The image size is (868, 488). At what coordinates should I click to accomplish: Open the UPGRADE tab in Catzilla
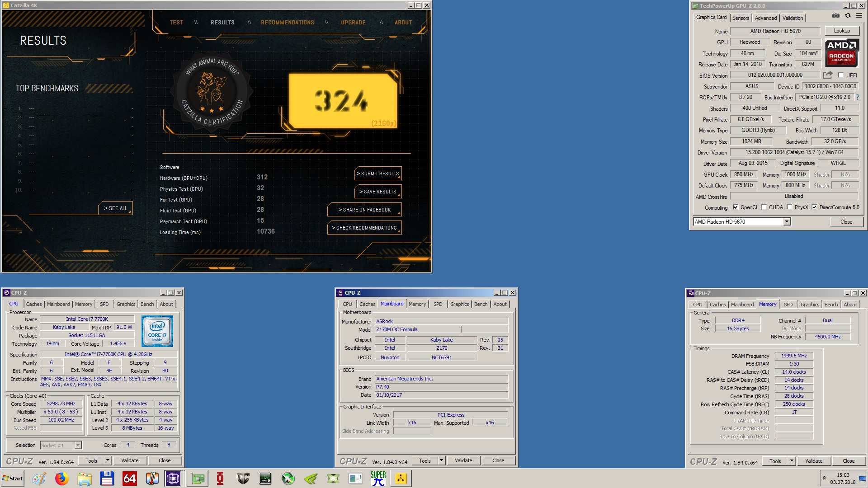353,23
